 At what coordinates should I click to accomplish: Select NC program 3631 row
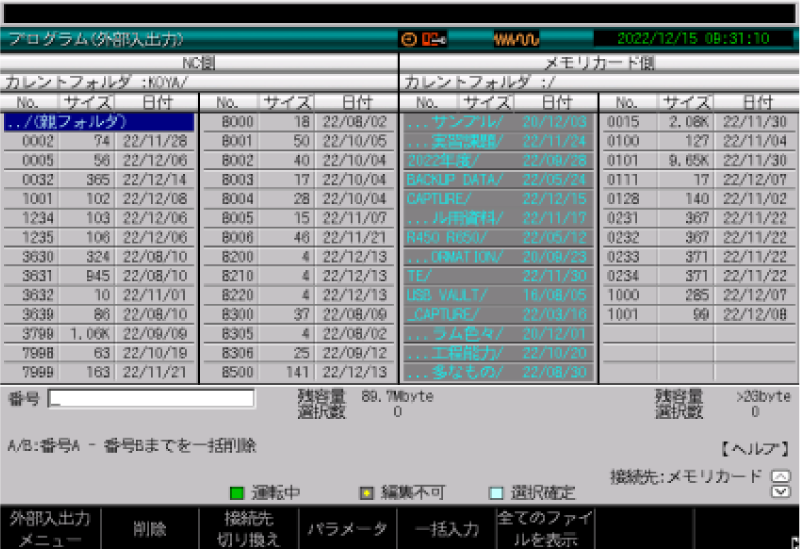pos(99,276)
